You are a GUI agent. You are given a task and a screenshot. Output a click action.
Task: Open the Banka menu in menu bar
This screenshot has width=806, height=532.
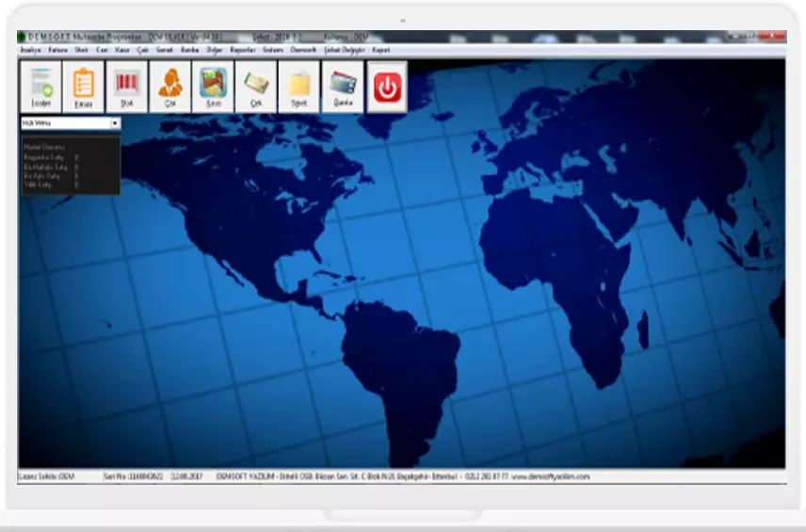(190, 50)
